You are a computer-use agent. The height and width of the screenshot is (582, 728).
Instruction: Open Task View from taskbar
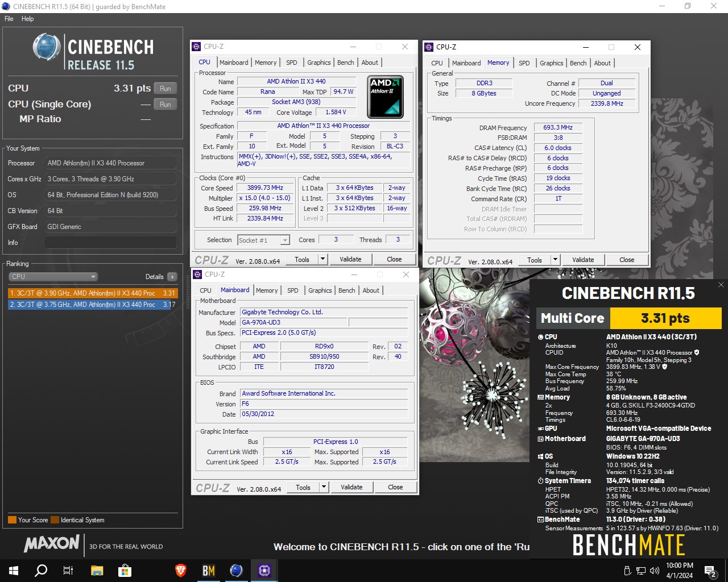pyautogui.click(x=68, y=570)
